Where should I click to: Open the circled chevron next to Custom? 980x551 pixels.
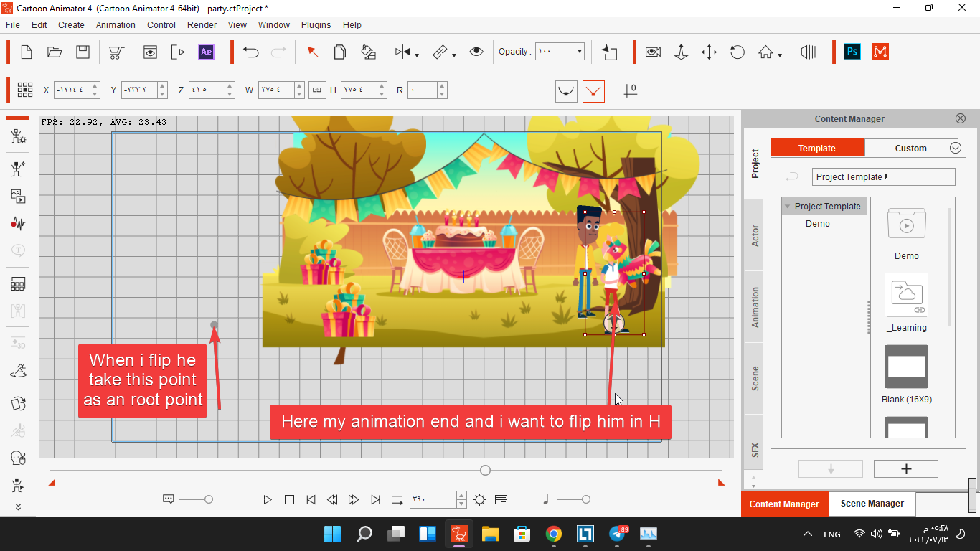pyautogui.click(x=955, y=148)
